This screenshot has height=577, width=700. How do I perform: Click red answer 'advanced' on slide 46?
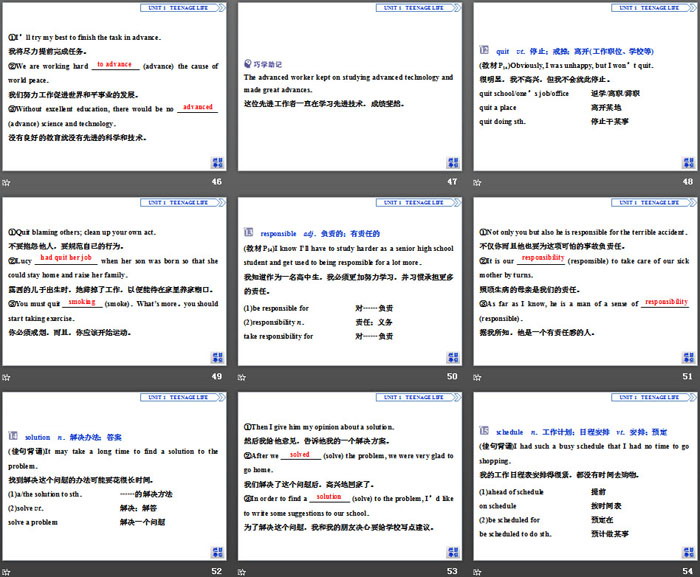[x=197, y=107]
